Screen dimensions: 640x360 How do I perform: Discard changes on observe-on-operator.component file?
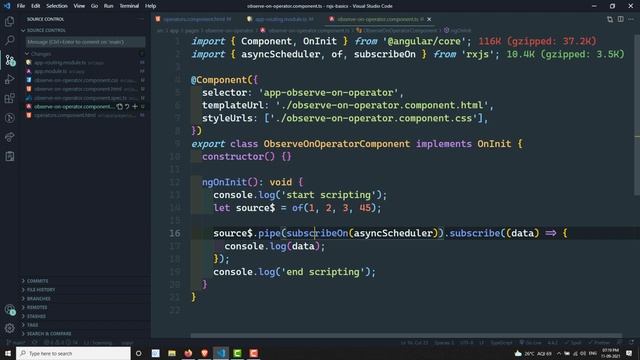tap(127, 107)
